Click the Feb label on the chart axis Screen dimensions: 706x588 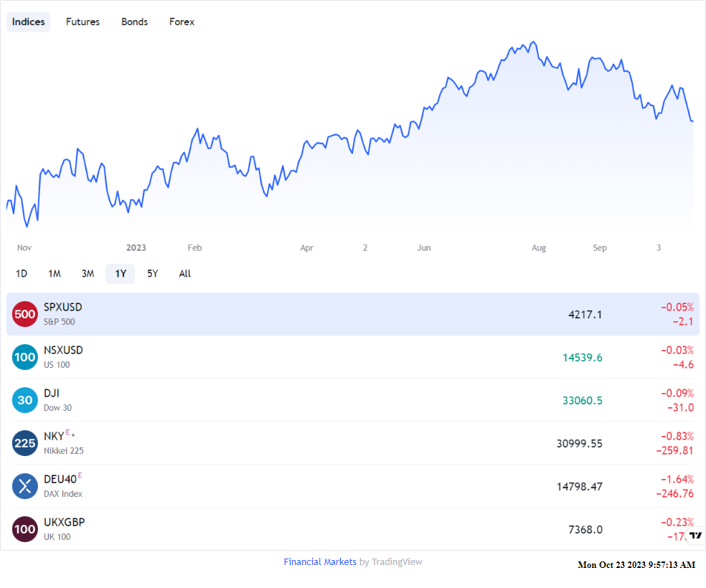coord(194,248)
